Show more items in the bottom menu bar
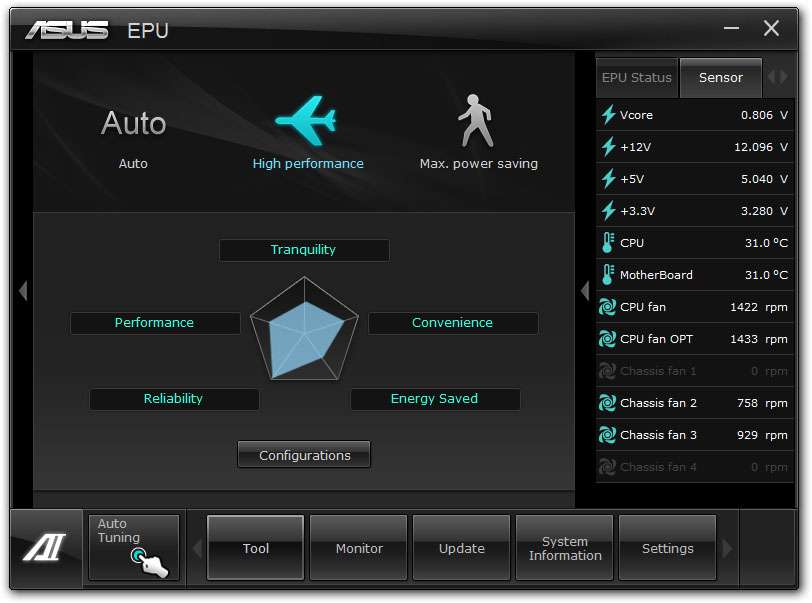This screenshot has height=603, width=812. (728, 548)
